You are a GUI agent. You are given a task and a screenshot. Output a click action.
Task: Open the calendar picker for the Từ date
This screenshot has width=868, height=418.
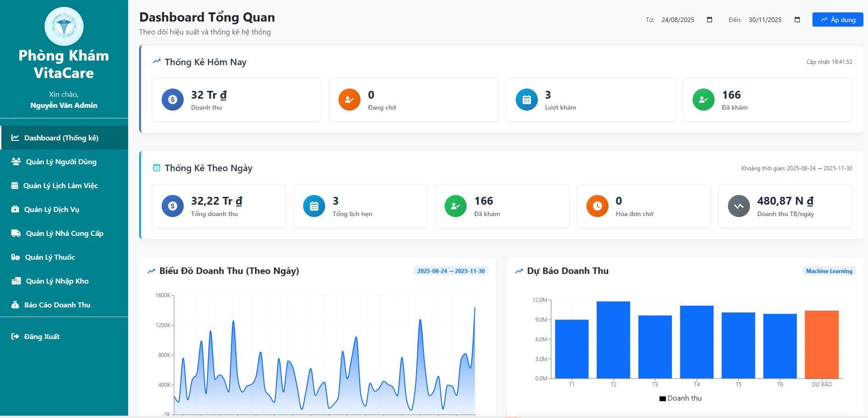coord(710,20)
